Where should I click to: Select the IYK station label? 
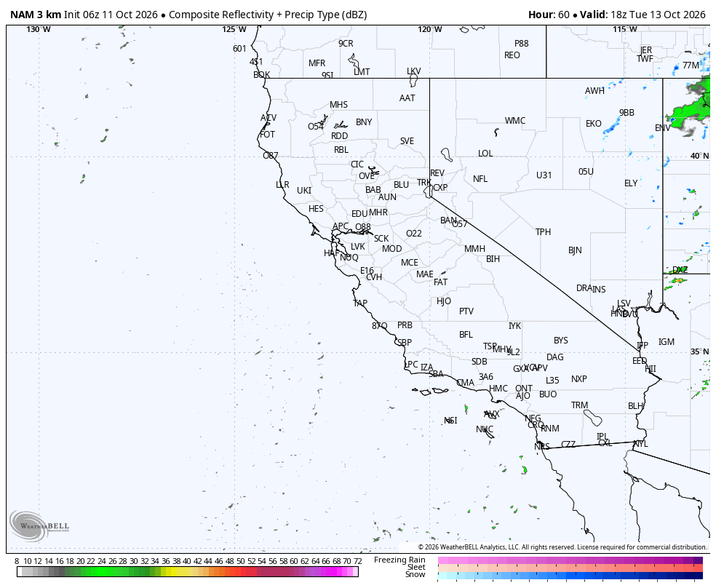(514, 327)
